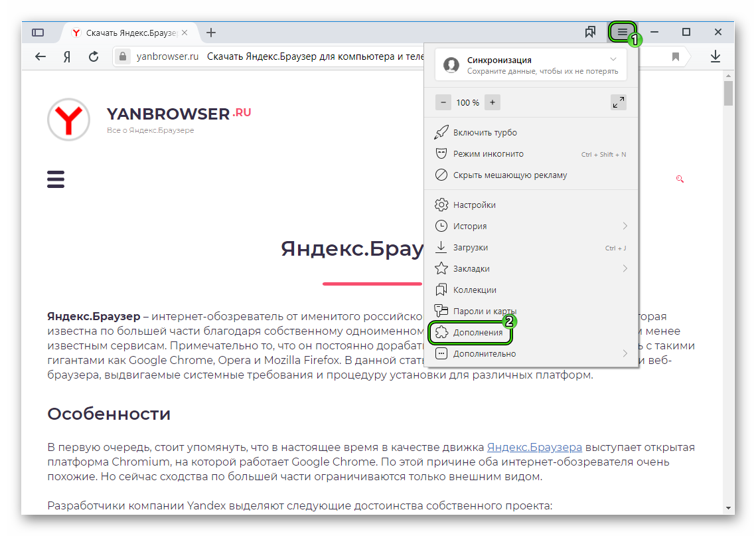756x536 pixels.
Task: Click the back navigation arrow
Action: tap(40, 56)
